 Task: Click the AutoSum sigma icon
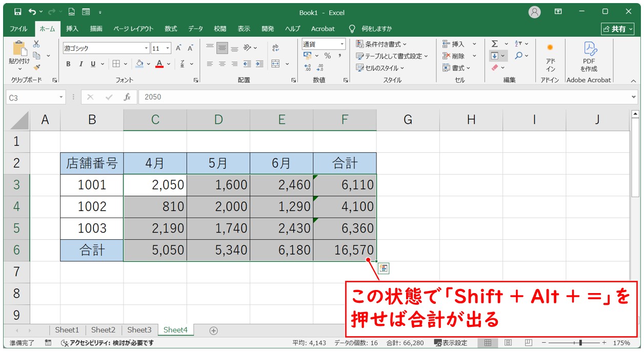click(494, 44)
